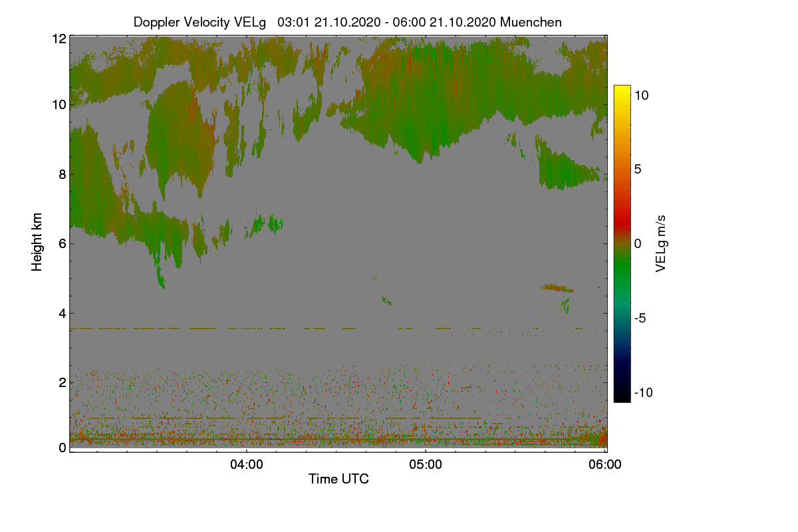Click the colorbar label '0'
The image size is (798, 532).
click(x=637, y=243)
